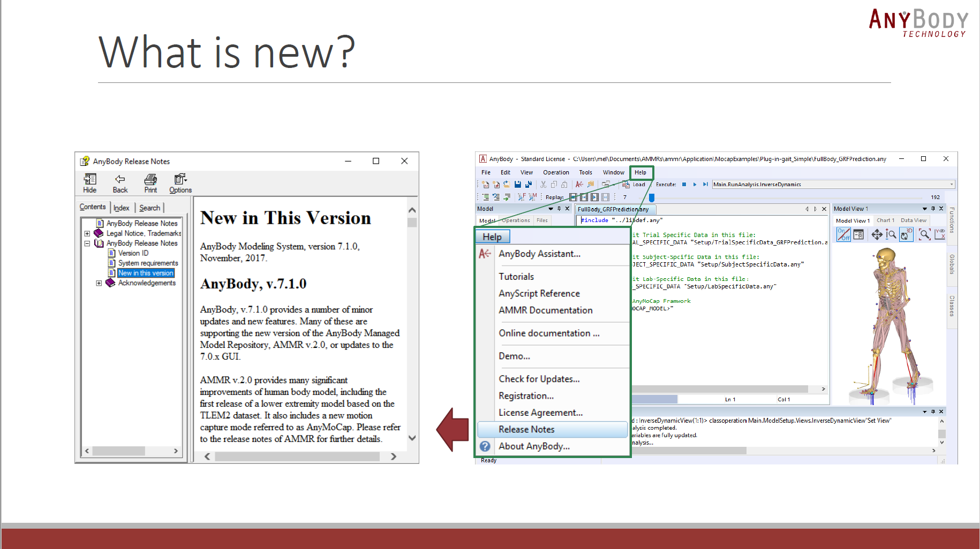The width and height of the screenshot is (980, 549).
Task: Open the Window menu
Action: click(614, 172)
